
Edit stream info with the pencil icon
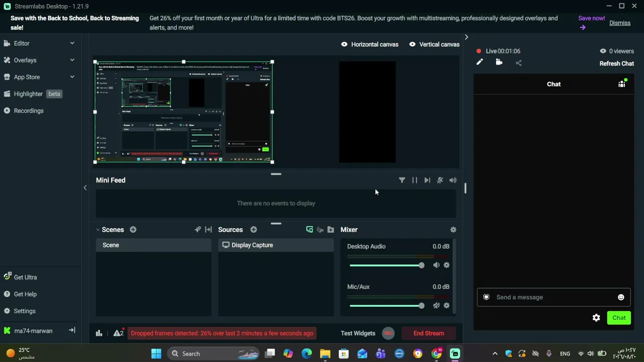click(479, 62)
